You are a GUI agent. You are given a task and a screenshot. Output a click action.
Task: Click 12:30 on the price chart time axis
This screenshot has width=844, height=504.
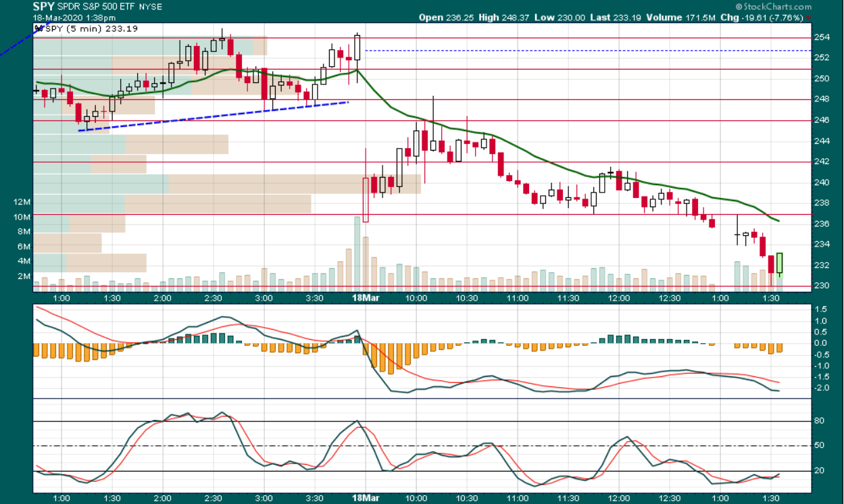point(670,298)
